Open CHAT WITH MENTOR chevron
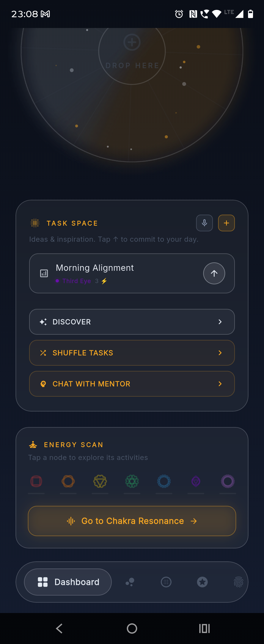The height and width of the screenshot is (644, 264). (x=220, y=384)
